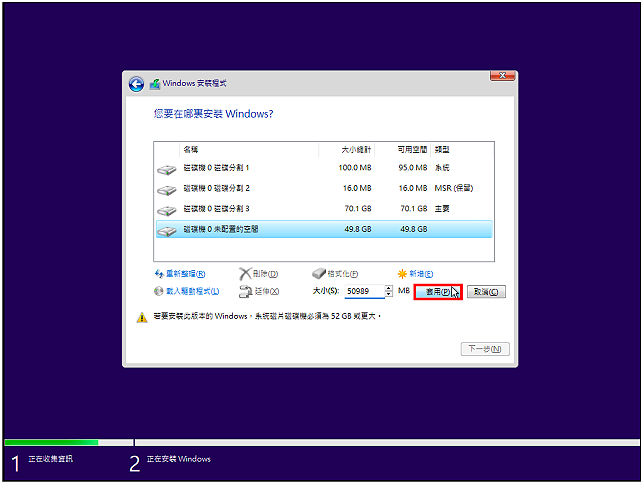This screenshot has height=482, width=641.
Task: Click the New link 新增(E)
Action: 421,274
